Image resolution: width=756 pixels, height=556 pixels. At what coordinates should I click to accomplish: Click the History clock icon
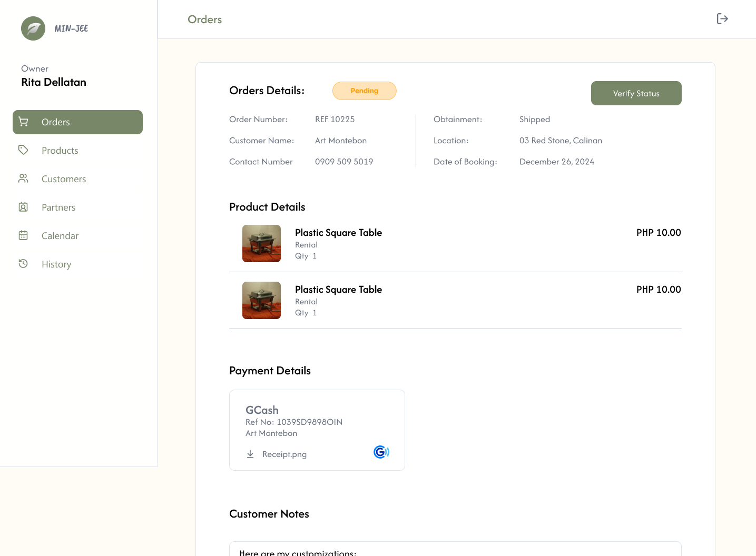[x=23, y=264]
